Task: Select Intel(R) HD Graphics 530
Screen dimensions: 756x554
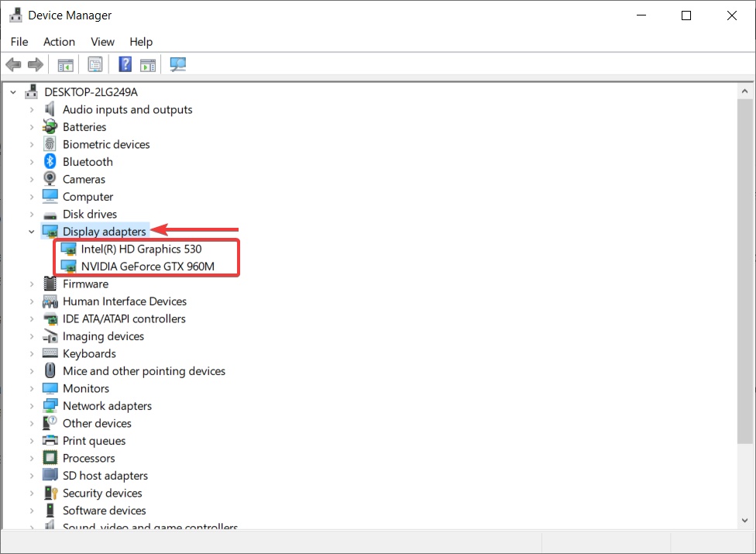Action: [141, 249]
